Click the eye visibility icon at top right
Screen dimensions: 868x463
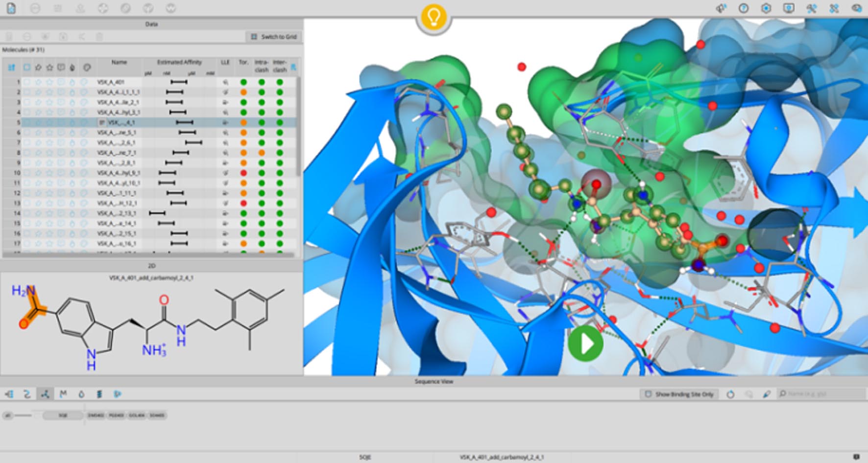click(856, 8)
